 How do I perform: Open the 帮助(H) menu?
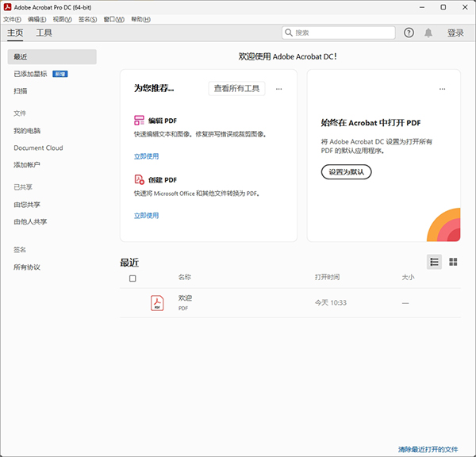click(x=140, y=19)
